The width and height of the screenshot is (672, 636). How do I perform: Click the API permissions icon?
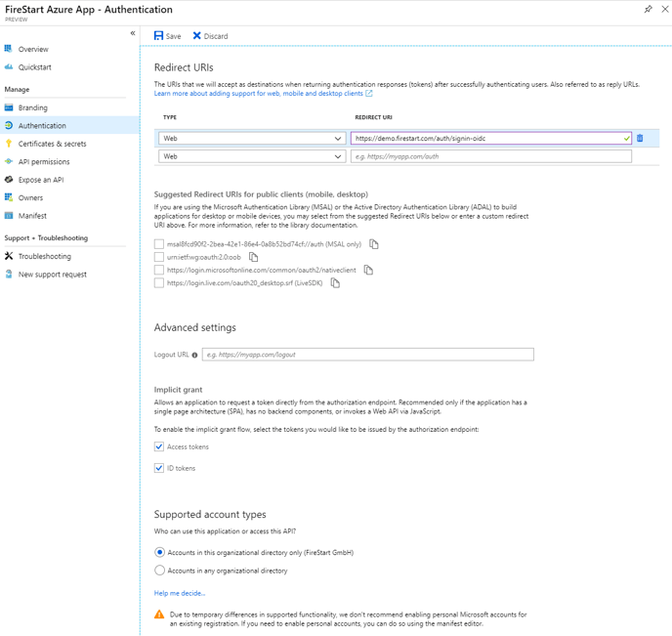pyautogui.click(x=9, y=161)
